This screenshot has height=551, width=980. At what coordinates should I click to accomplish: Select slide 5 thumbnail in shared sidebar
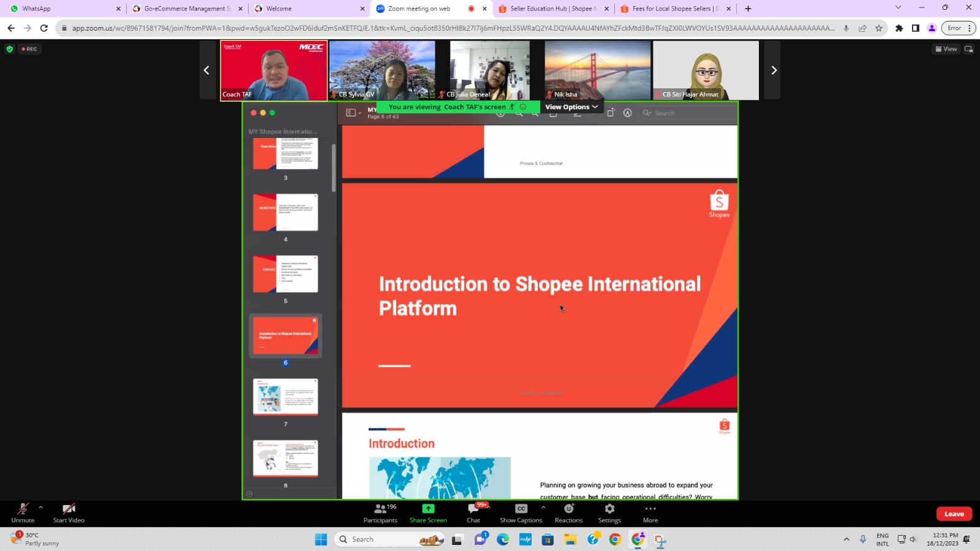pos(285,274)
